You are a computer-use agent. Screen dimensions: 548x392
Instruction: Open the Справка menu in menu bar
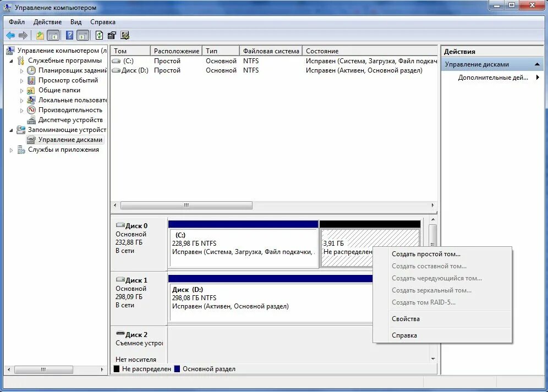click(x=103, y=22)
